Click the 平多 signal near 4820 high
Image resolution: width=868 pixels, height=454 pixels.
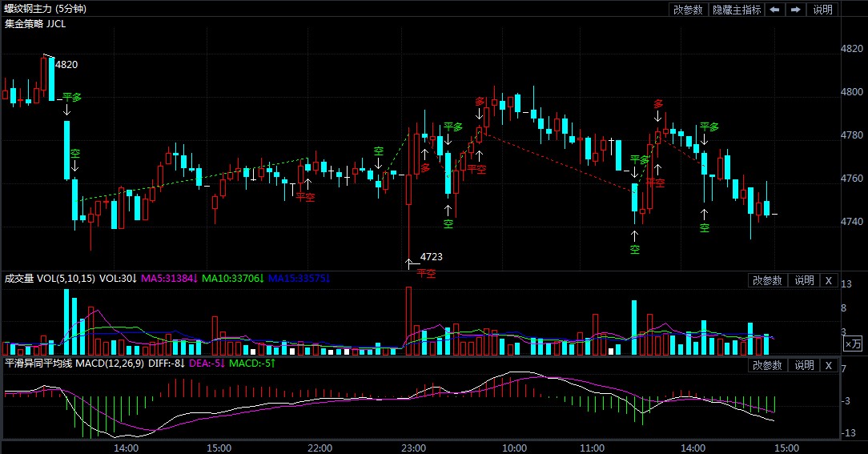[72, 98]
